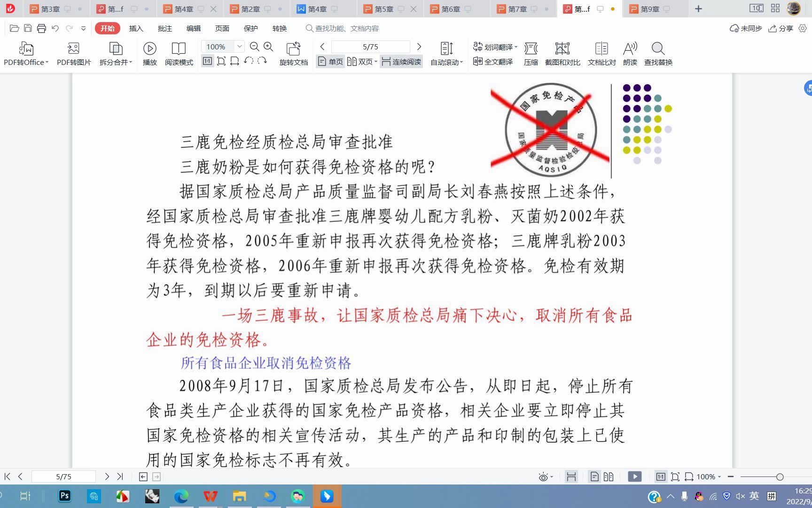Fit page to window in ribbon
812x508 pixels.
221,61
